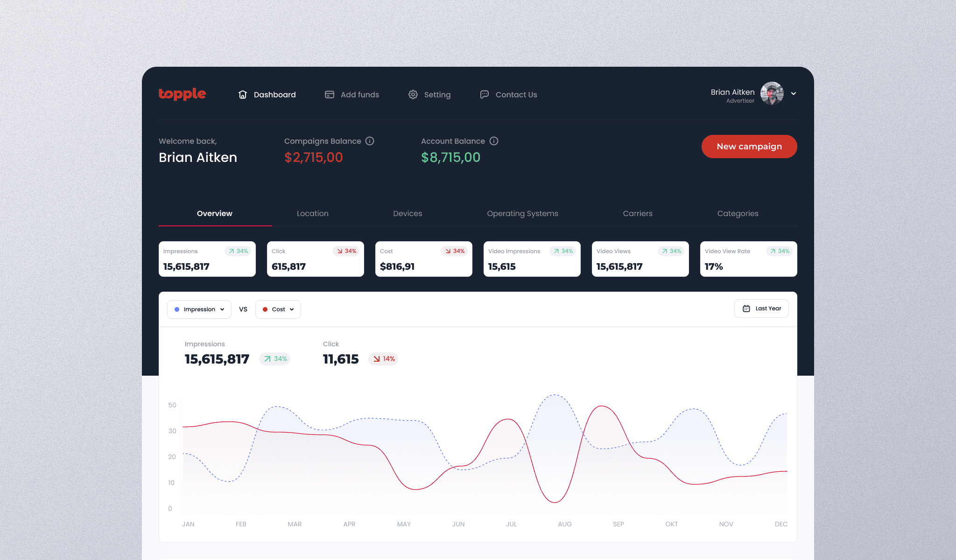956x560 pixels.
Task: Open the Impression metric dropdown
Action: pos(199,309)
